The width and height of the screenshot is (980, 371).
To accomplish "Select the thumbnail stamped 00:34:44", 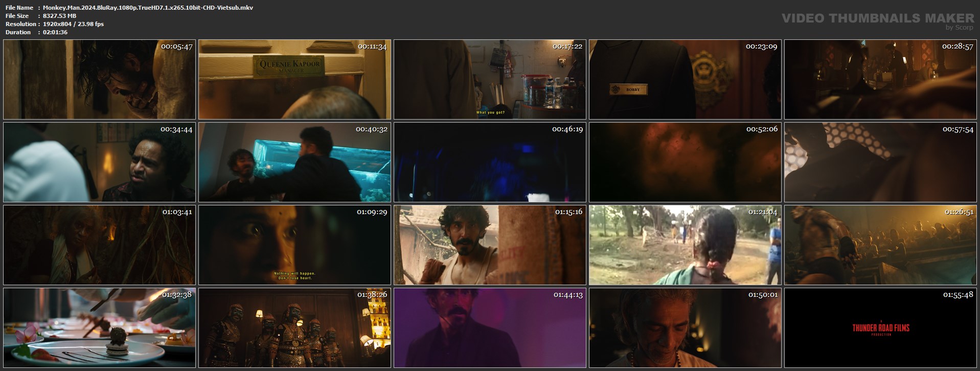I will [99, 162].
